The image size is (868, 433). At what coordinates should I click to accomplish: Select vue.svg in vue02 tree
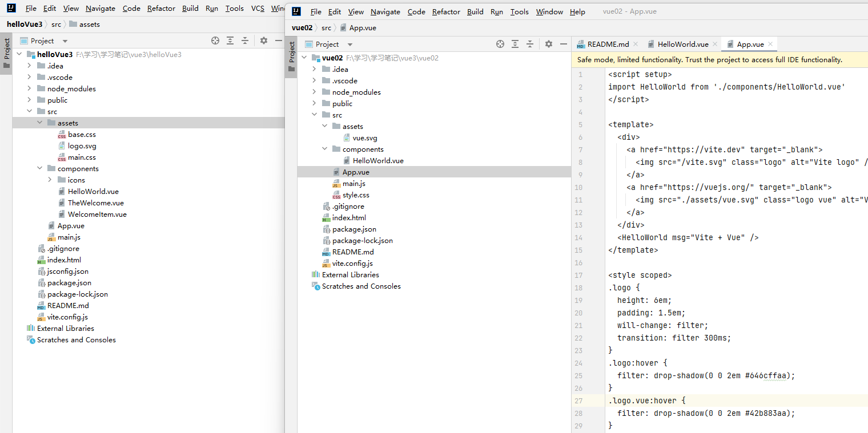365,137
